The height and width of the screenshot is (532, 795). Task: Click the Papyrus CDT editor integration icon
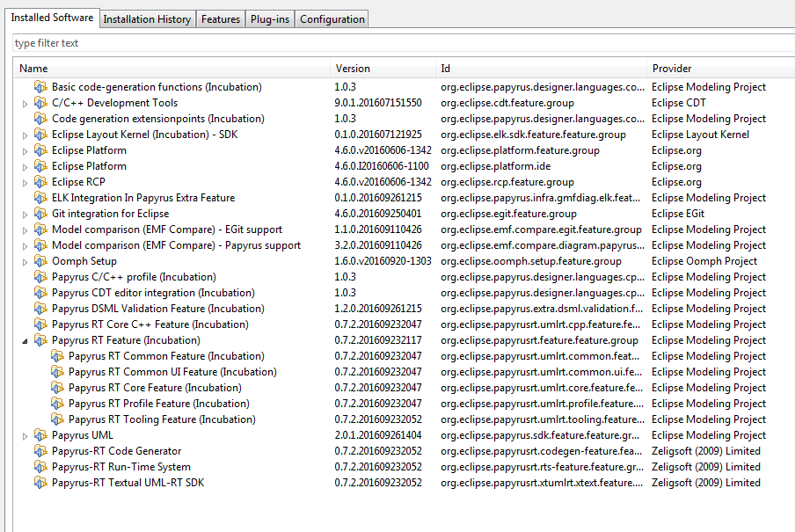(x=40, y=293)
